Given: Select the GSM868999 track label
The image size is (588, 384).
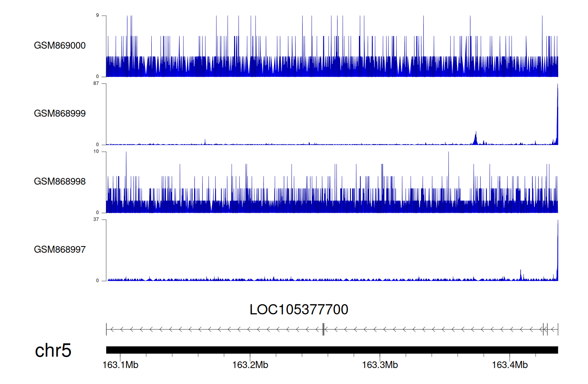Looking at the screenshot, I should (x=60, y=114).
